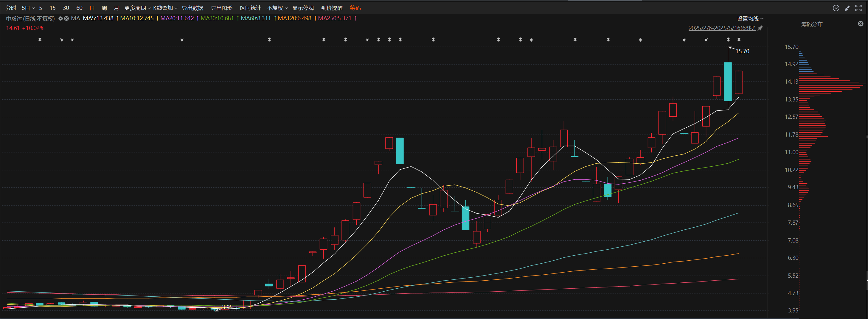
Task: Expand the 不复权 adjustment dropdown
Action: [277, 8]
